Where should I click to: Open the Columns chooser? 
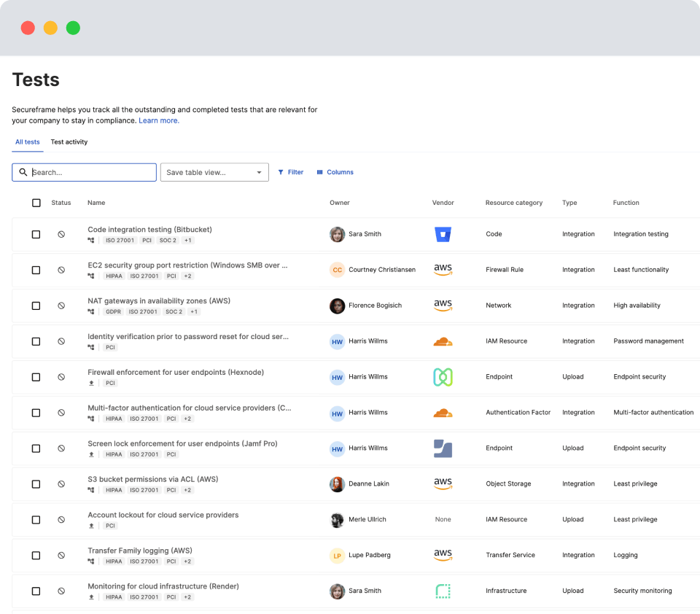[335, 172]
